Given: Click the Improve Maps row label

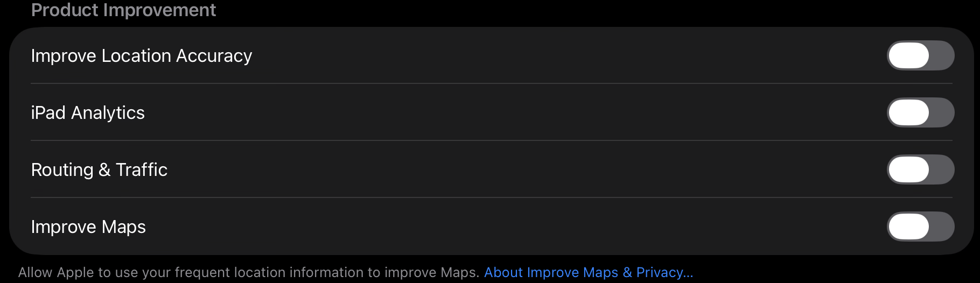Looking at the screenshot, I should pos(88,227).
